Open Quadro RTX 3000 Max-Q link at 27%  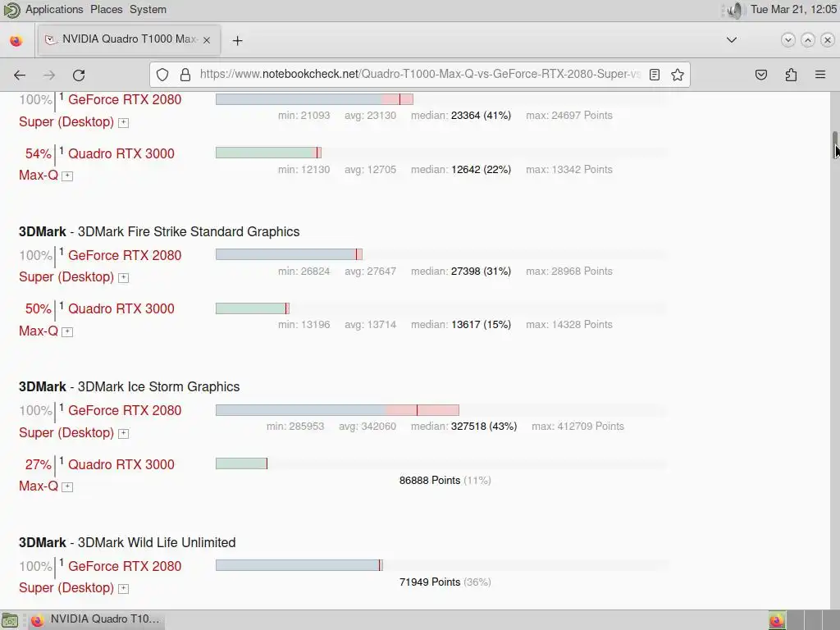click(121, 464)
